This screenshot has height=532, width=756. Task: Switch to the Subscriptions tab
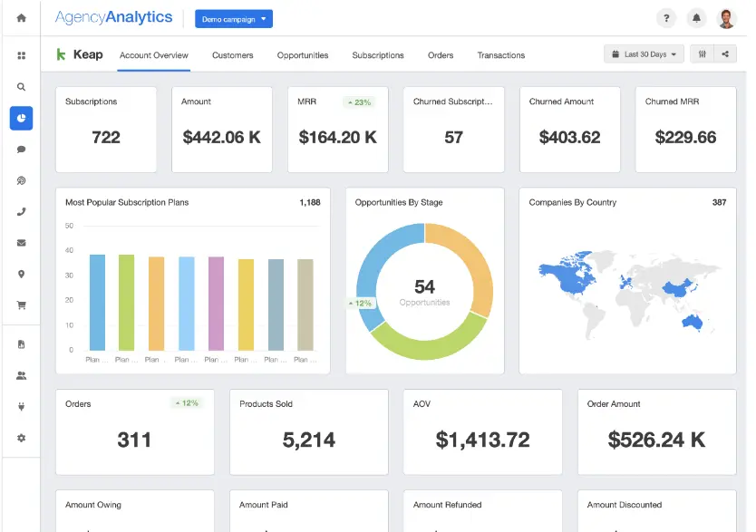coord(378,55)
